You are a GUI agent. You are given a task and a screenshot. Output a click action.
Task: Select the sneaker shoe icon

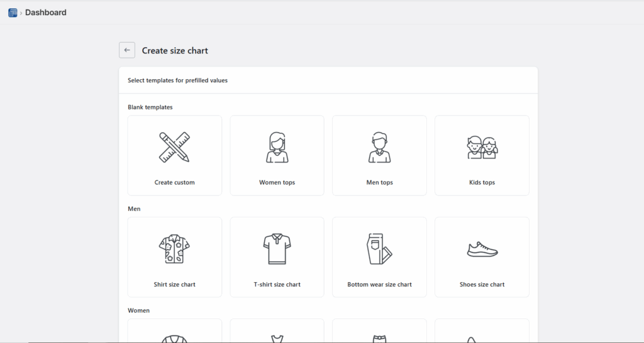pyautogui.click(x=482, y=249)
